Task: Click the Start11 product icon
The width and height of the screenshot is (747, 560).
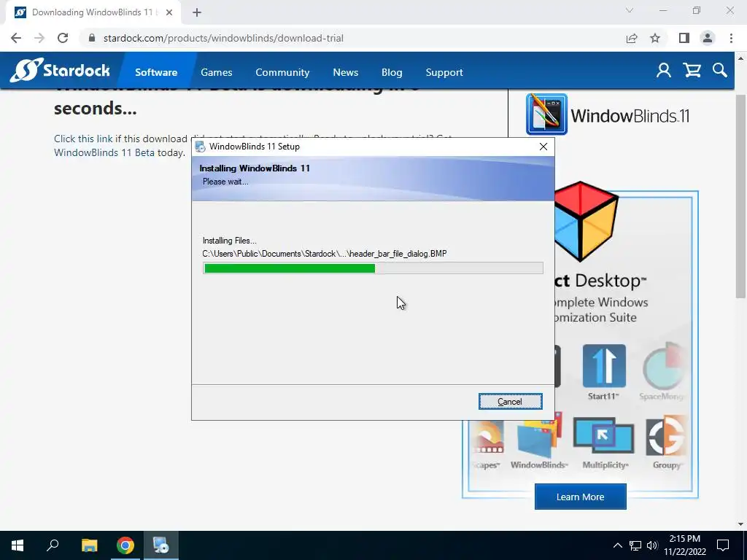Action: tap(604, 366)
